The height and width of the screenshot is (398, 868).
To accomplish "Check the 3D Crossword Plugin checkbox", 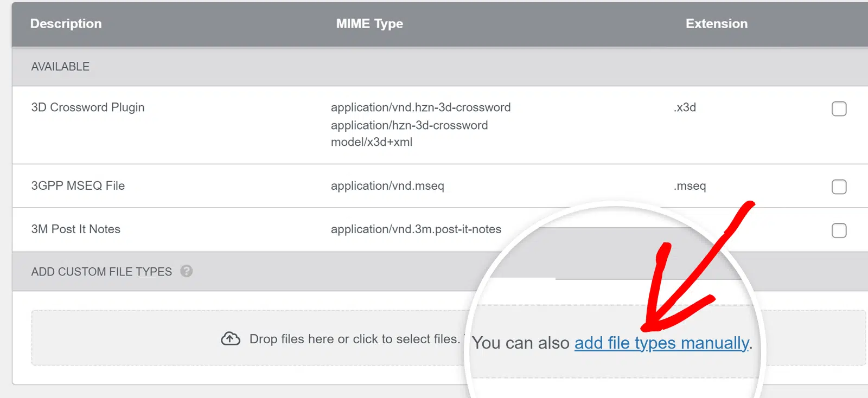I will pyautogui.click(x=839, y=108).
